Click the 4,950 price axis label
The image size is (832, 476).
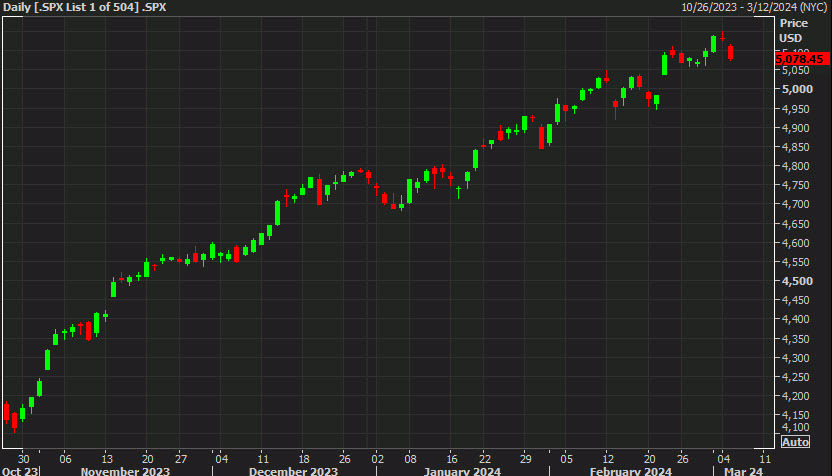(x=795, y=109)
